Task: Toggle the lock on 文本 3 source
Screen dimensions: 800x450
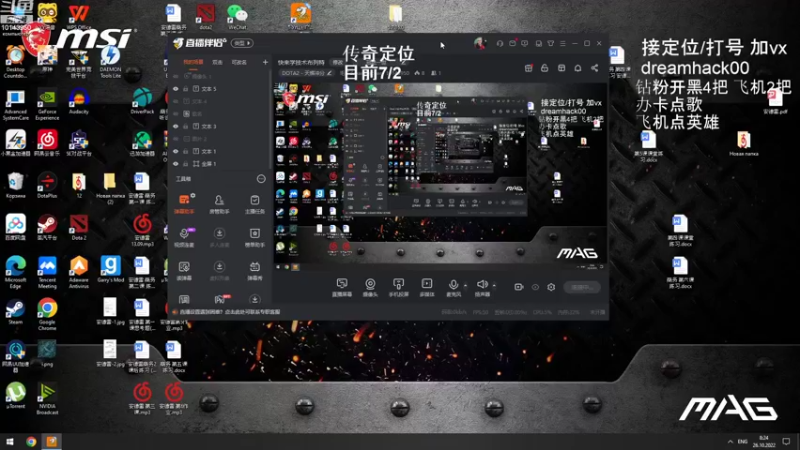Action: coord(186,126)
